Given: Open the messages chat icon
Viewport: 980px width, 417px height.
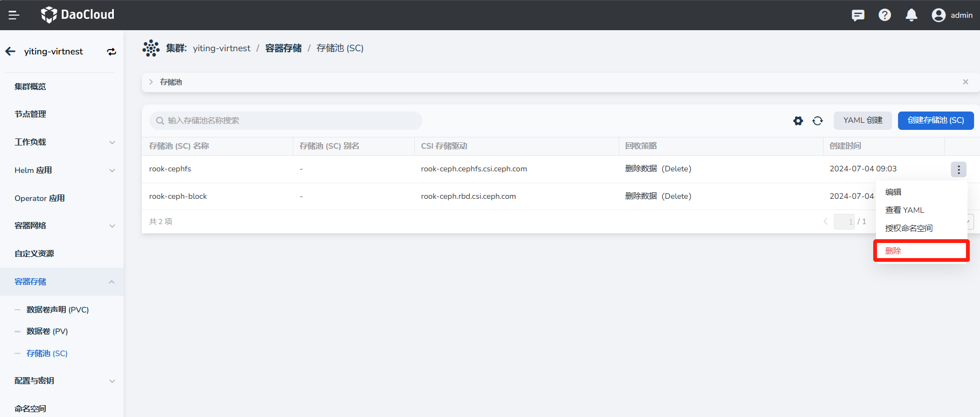Looking at the screenshot, I should (x=858, y=15).
